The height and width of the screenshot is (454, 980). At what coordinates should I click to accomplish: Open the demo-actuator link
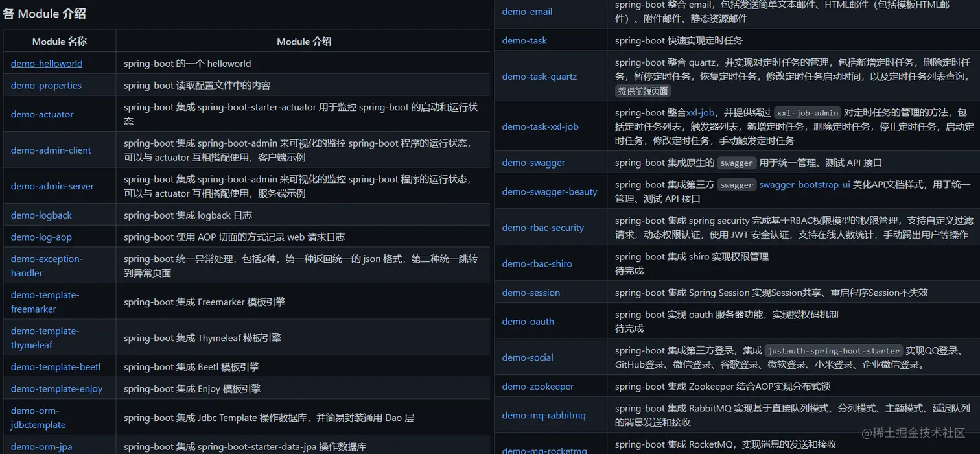click(x=42, y=114)
